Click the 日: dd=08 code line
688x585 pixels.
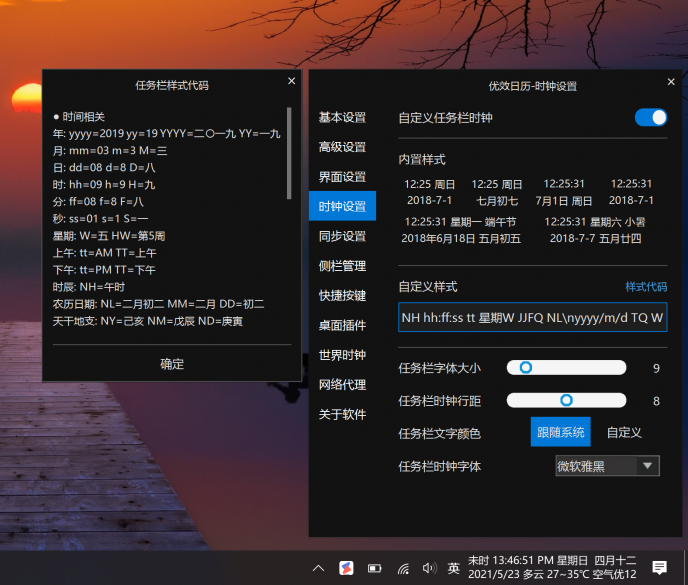104,168
